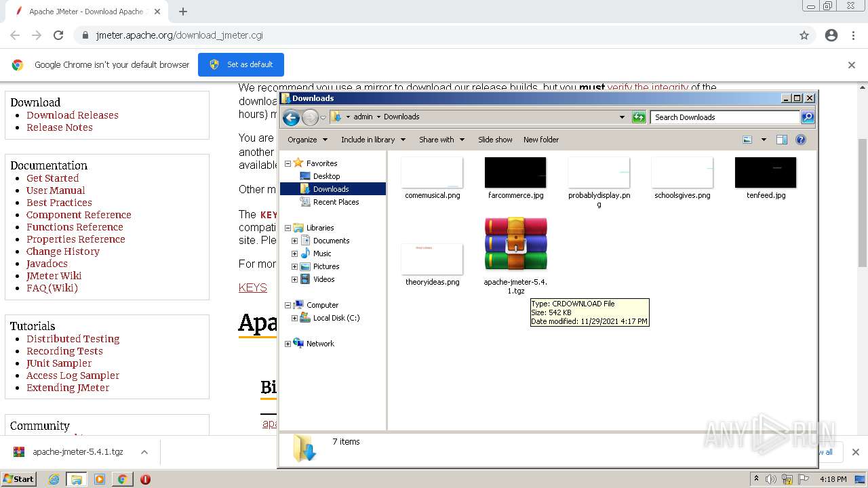The height and width of the screenshot is (488, 868).
Task: Open Pictures library
Action: click(326, 266)
